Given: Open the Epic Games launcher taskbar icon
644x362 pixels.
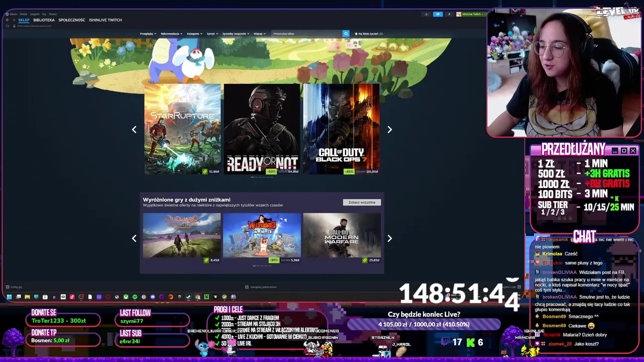Looking at the screenshot, I should [x=179, y=297].
